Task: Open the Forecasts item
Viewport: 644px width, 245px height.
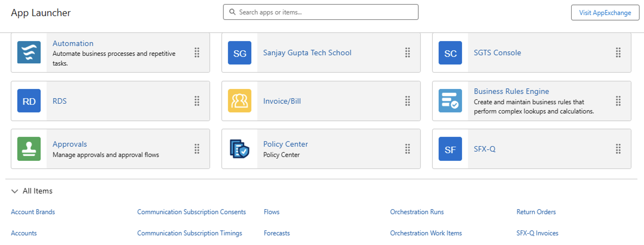Action: [x=277, y=233]
